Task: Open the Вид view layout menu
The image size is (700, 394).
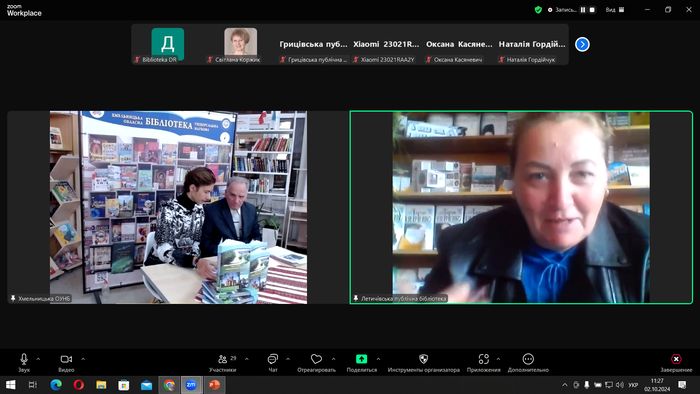Action: (615, 9)
